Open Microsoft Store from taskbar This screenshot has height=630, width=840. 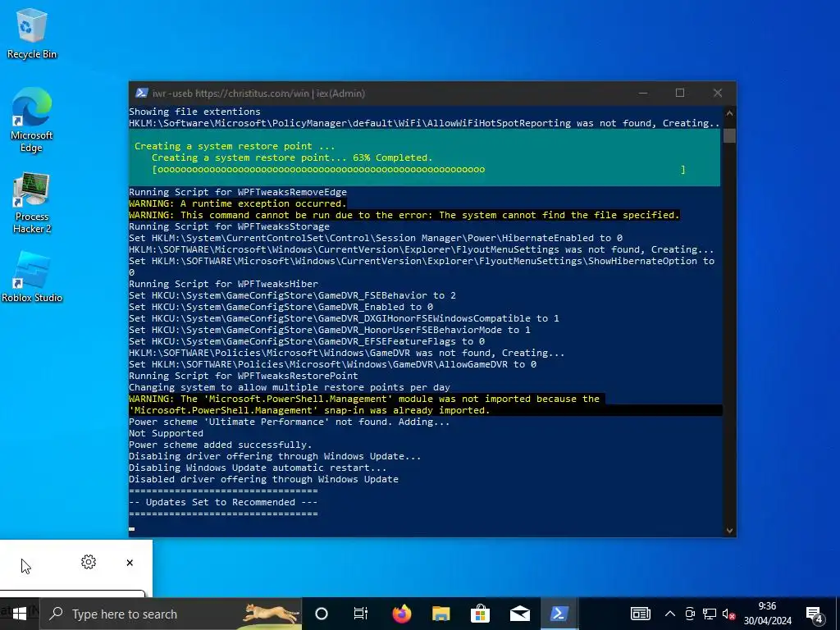[480, 614]
